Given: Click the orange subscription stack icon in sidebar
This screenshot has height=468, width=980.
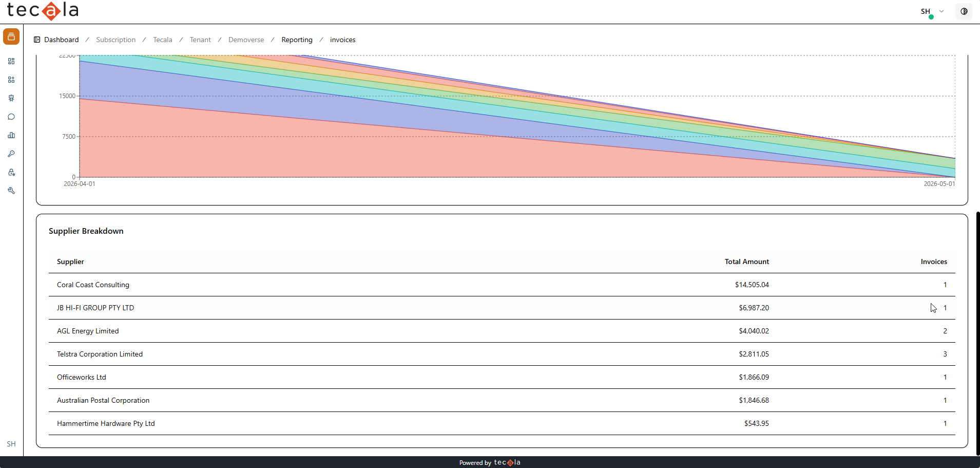Looking at the screenshot, I should click(x=11, y=36).
